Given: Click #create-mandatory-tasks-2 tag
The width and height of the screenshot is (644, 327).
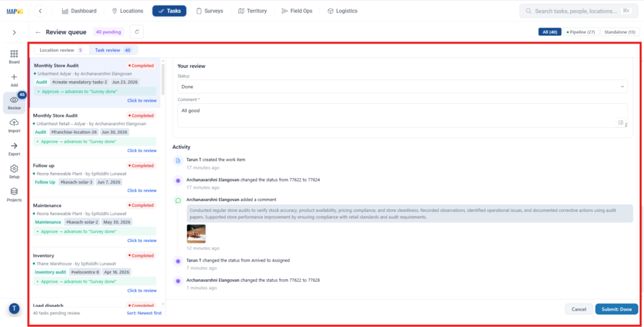Looking at the screenshot, I should point(80,82).
